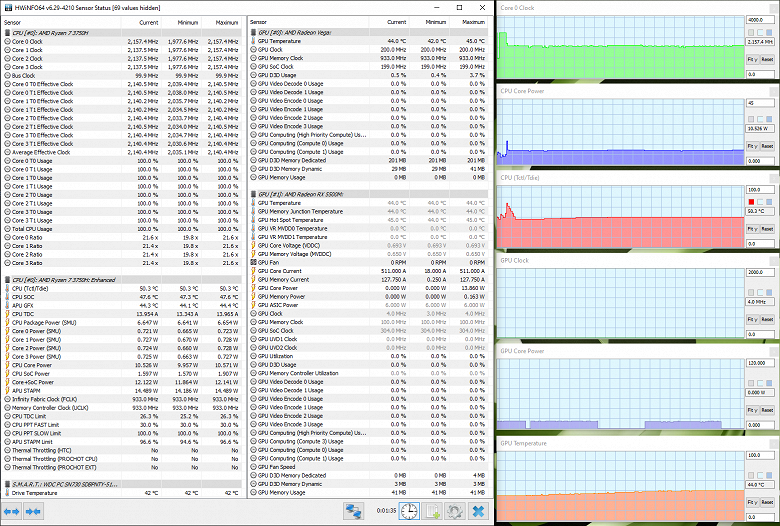Click Reset in the Core 0 Clock graph
This screenshot has height=526, width=780.
click(767, 59)
